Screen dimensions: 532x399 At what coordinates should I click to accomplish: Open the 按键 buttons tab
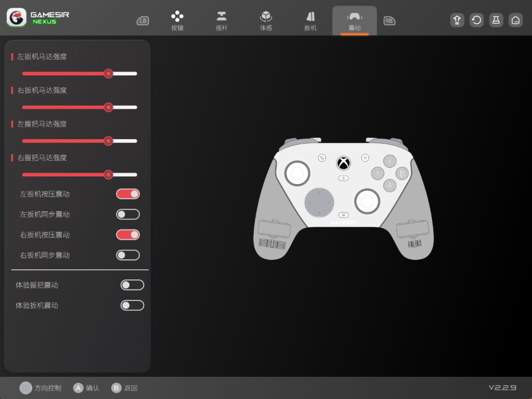pyautogui.click(x=177, y=21)
